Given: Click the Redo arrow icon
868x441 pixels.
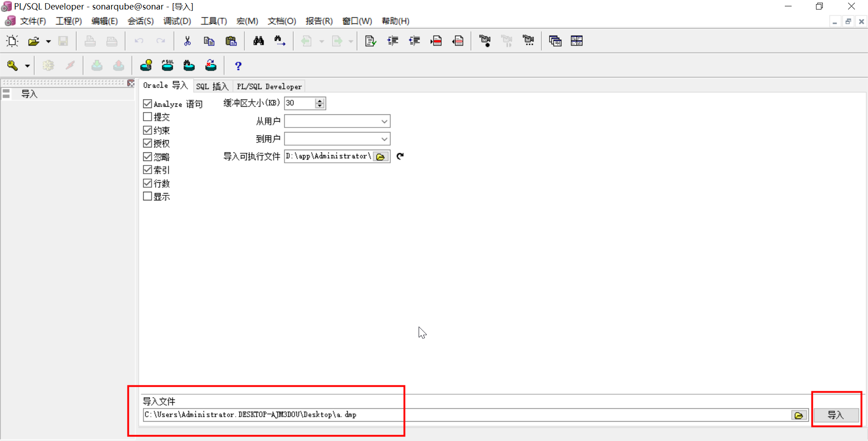Looking at the screenshot, I should click(160, 41).
